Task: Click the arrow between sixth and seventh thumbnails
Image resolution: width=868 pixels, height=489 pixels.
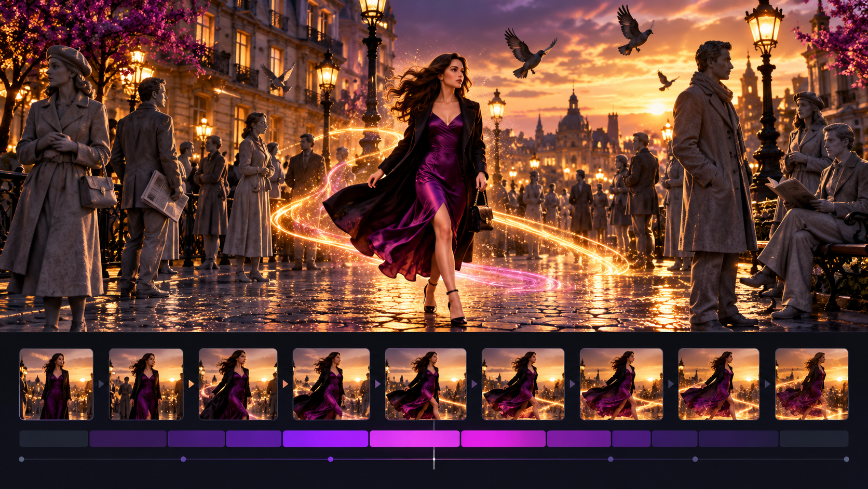Action: [x=572, y=384]
